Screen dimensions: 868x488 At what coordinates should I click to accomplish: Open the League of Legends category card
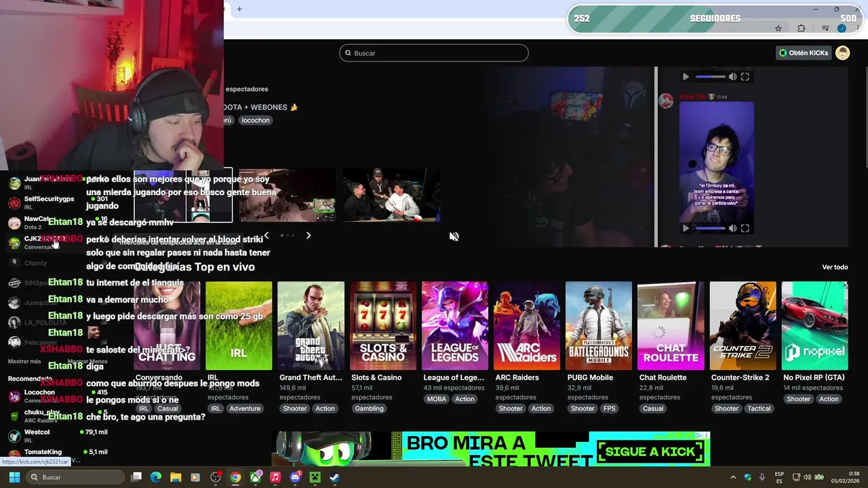point(454,326)
